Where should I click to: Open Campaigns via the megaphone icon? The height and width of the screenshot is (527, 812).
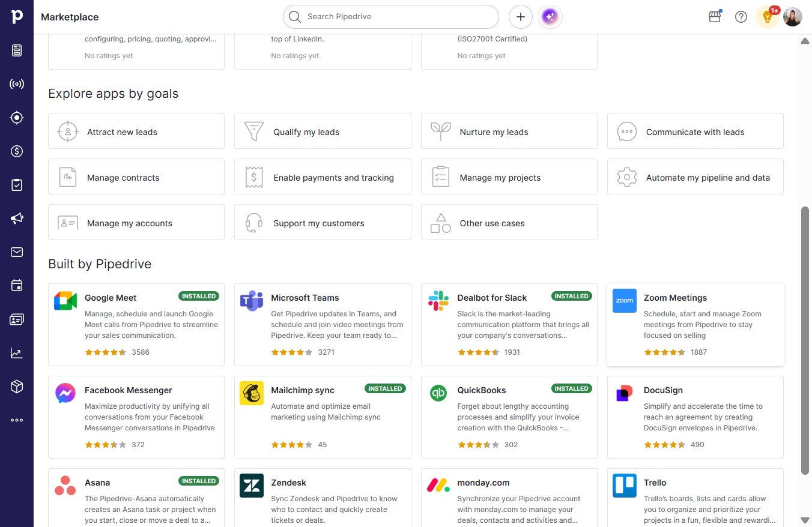tap(17, 218)
